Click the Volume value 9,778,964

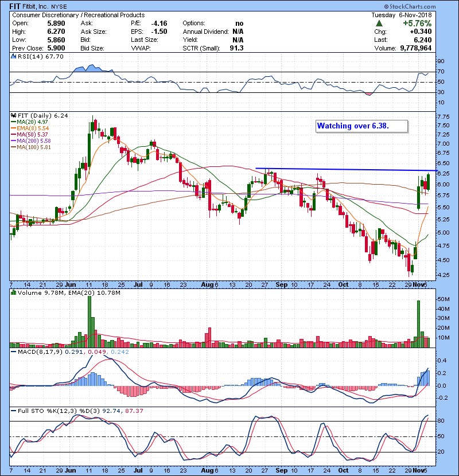(416, 48)
